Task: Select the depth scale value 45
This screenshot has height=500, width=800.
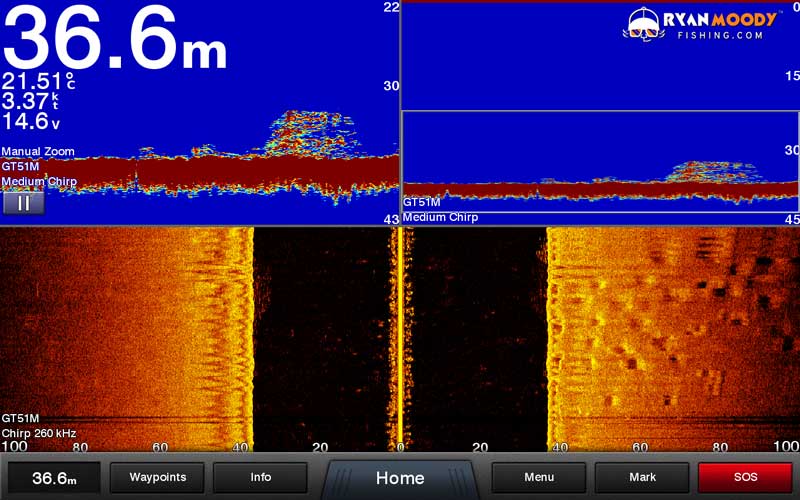Action: pos(792,219)
